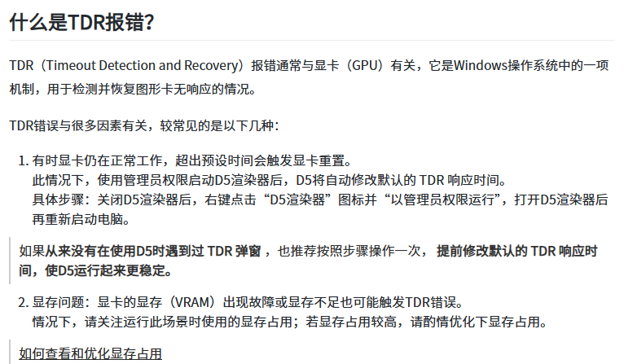
Task: Click the bold text 间，使D5运行起来更稳定
Action: click(x=95, y=270)
